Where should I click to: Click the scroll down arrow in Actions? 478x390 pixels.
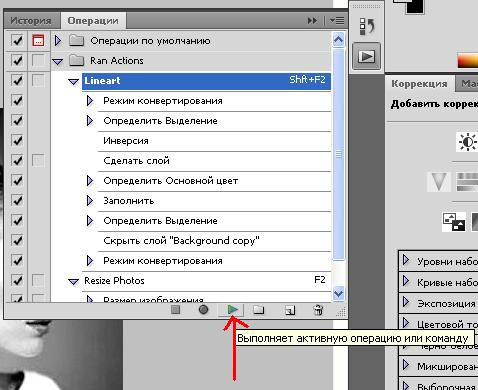[339, 294]
